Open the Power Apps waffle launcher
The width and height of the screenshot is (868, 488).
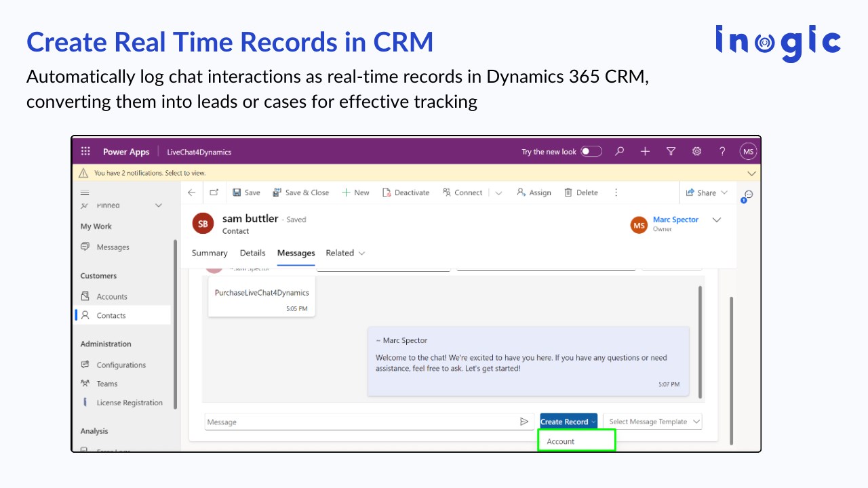click(x=85, y=152)
